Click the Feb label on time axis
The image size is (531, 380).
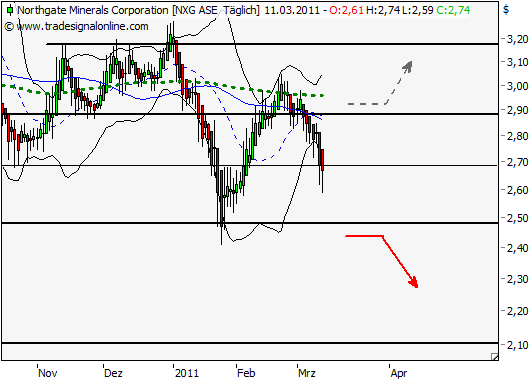(x=246, y=373)
